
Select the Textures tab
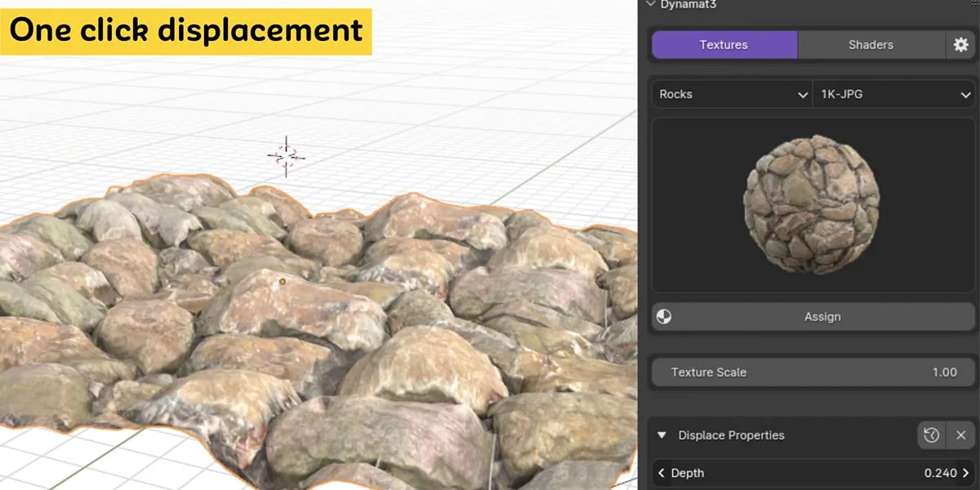(x=724, y=45)
